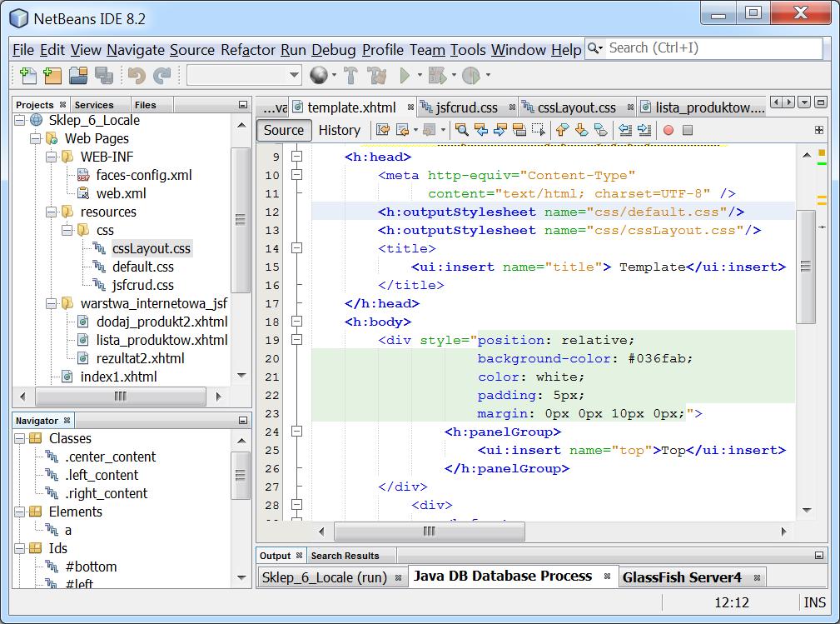Viewport: 840px width, 624px height.
Task: Click the editor horizontal scrollbar thumb
Action: [x=429, y=532]
